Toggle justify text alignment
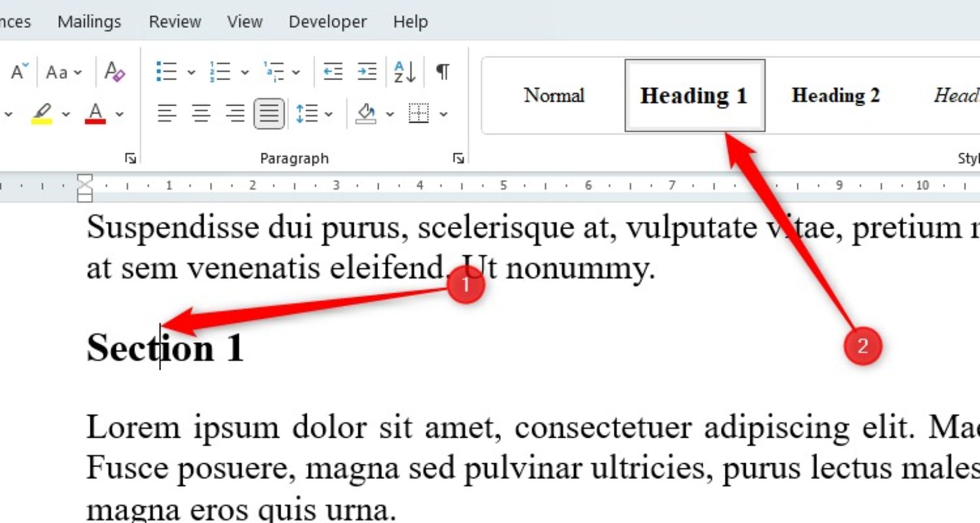 269,113
